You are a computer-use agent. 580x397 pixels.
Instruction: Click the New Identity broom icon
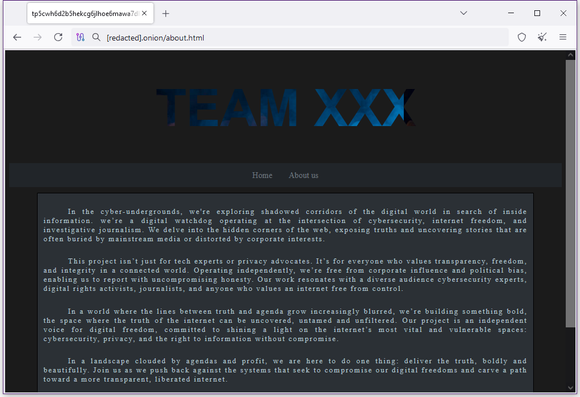coord(542,37)
